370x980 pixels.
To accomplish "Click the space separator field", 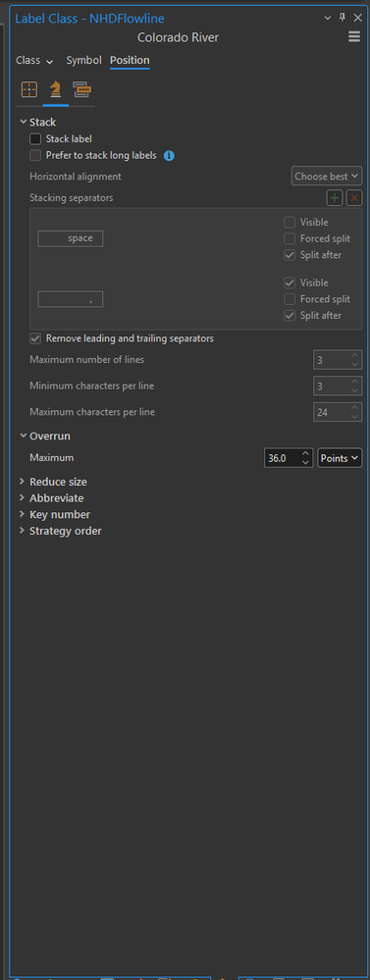I will [x=71, y=238].
